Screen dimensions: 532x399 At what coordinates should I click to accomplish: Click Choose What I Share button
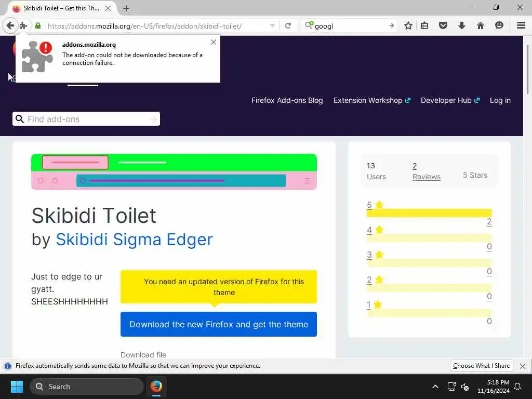[481, 366]
